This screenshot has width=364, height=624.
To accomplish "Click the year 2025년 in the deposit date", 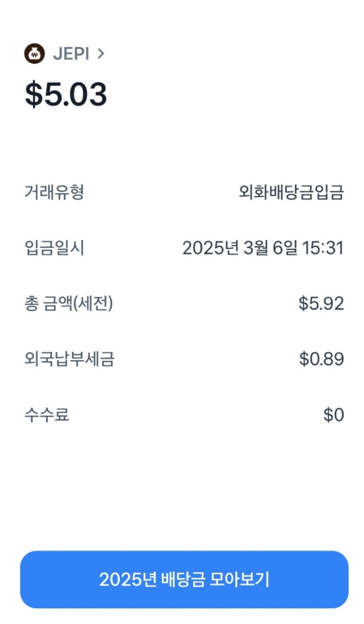I will pyautogui.click(x=212, y=248).
